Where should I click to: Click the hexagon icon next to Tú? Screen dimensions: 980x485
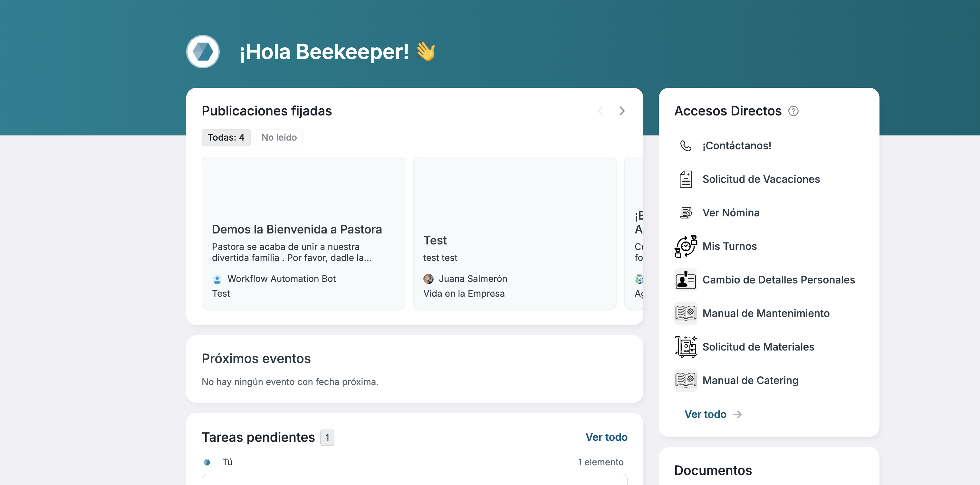[x=207, y=462]
